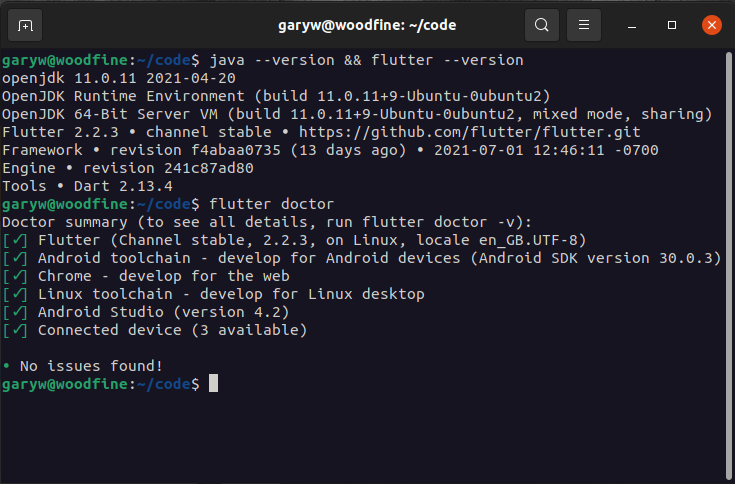Click the Flutter Channel stable checkmark line
The width and height of the screenshot is (735, 484).
[294, 240]
